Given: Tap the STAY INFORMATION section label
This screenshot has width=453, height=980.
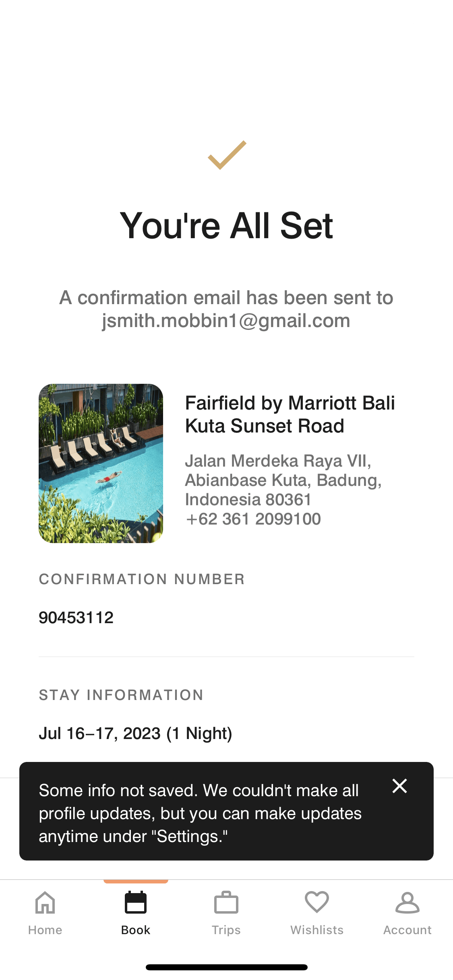Looking at the screenshot, I should [x=121, y=695].
